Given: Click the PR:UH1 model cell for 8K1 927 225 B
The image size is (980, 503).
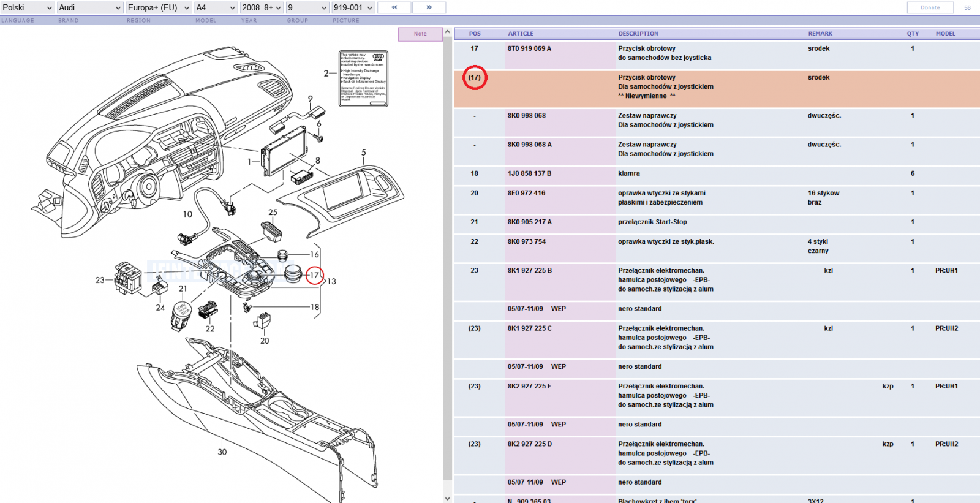Looking at the screenshot, I should point(946,270).
